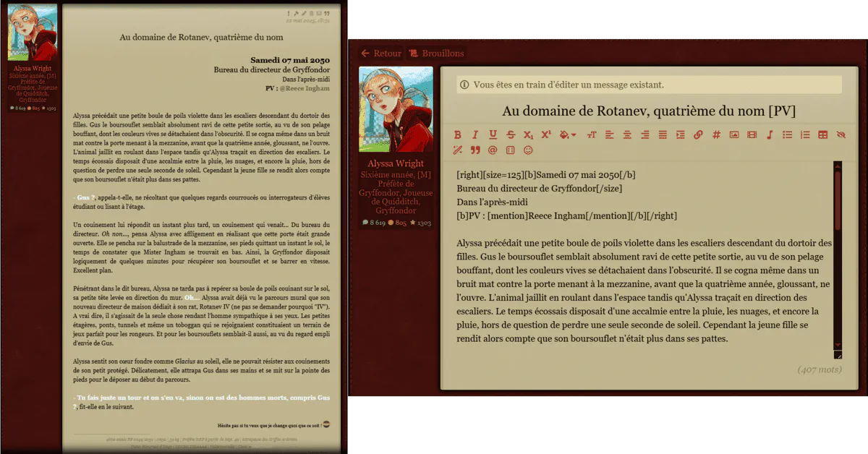Click the post's pencil edit icon

pyautogui.click(x=304, y=13)
